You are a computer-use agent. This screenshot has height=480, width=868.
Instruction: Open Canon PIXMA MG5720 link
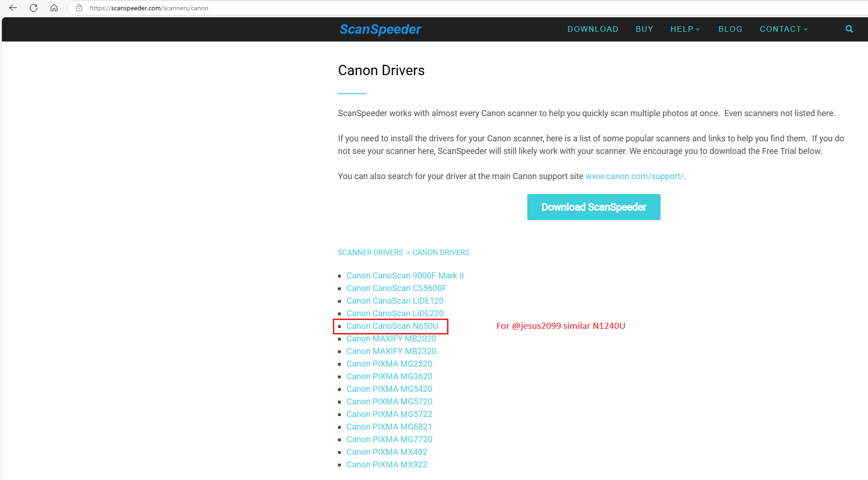point(389,402)
